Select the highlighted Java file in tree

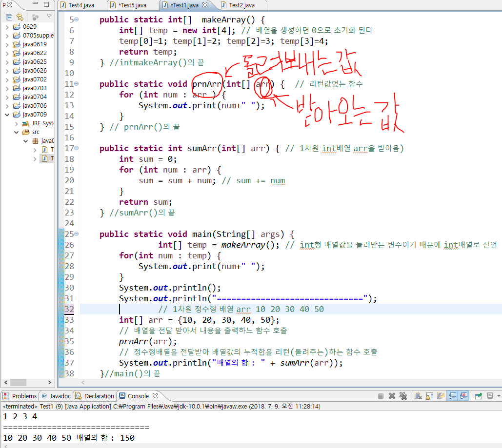(47, 158)
